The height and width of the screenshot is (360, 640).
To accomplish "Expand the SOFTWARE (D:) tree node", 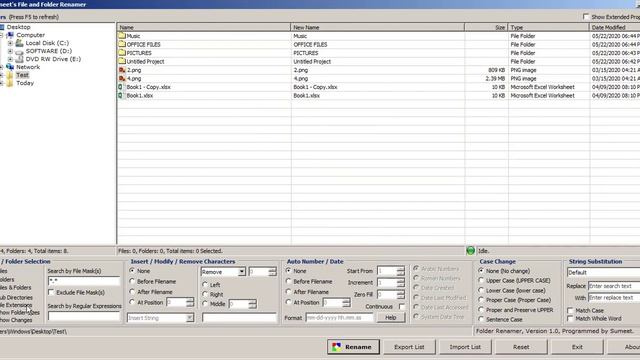I will [x=10, y=51].
